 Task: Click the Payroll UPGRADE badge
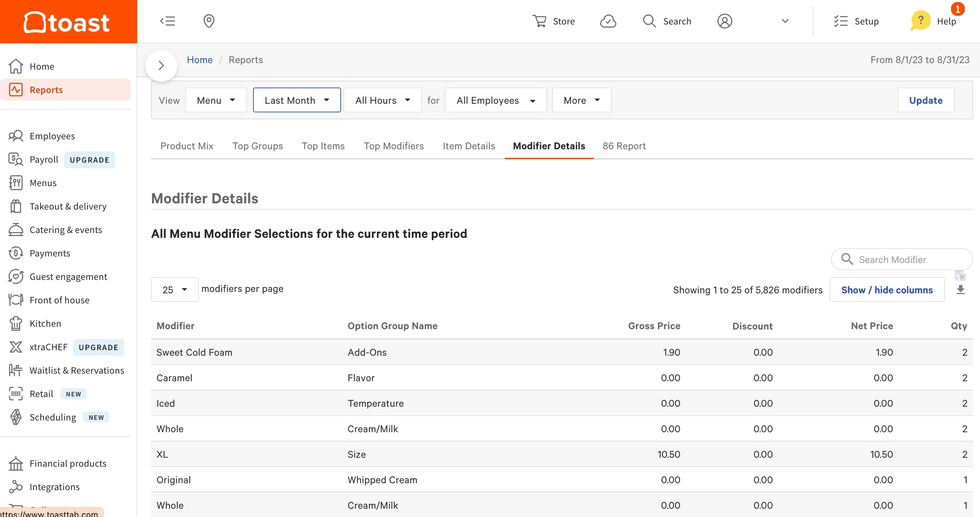(89, 160)
